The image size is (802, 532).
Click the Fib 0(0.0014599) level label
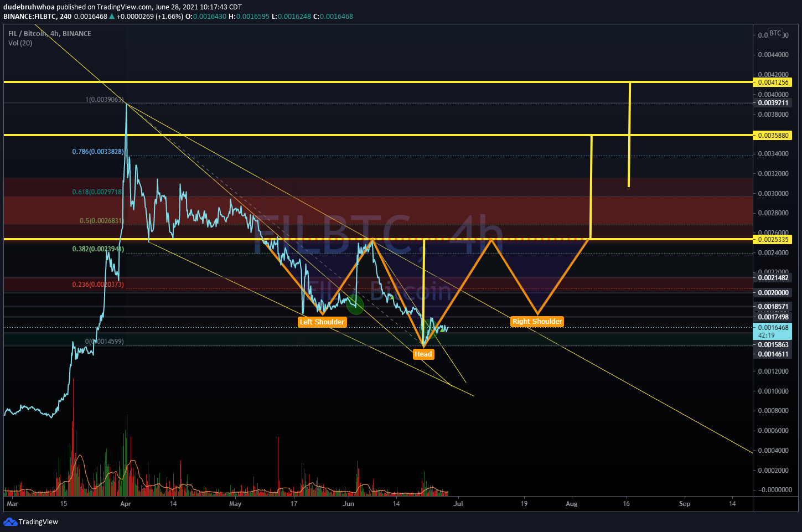(x=105, y=342)
